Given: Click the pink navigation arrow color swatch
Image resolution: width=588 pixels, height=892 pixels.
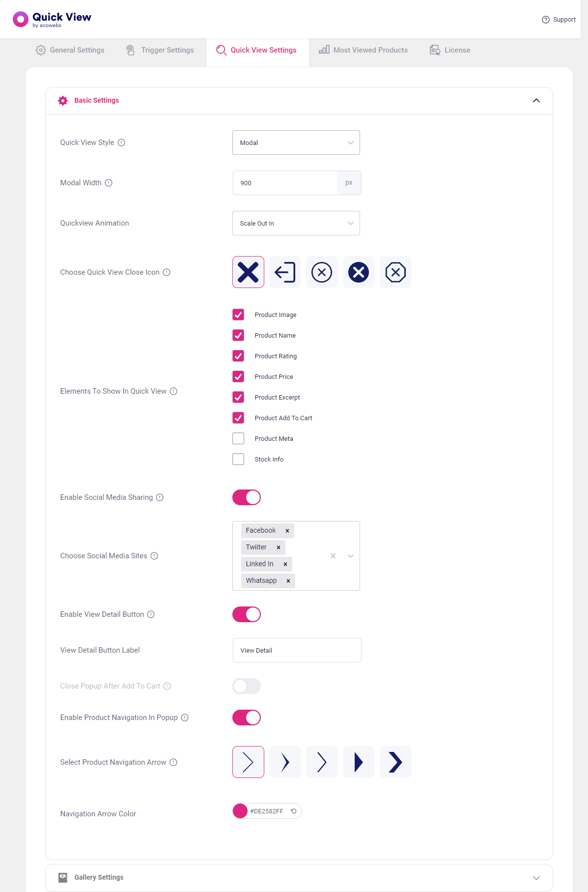Looking at the screenshot, I should coord(240,811).
